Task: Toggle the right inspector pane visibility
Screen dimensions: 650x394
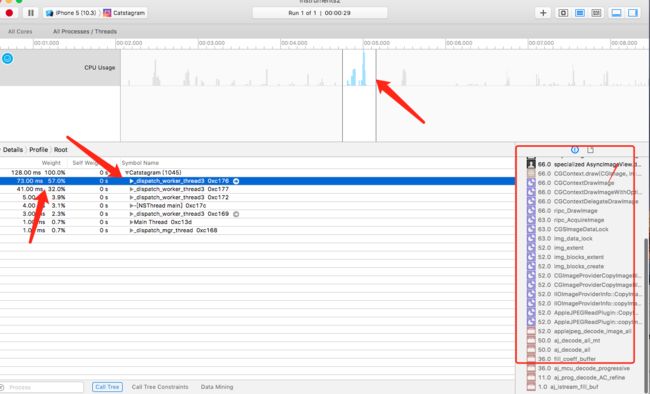Action: pos(633,13)
